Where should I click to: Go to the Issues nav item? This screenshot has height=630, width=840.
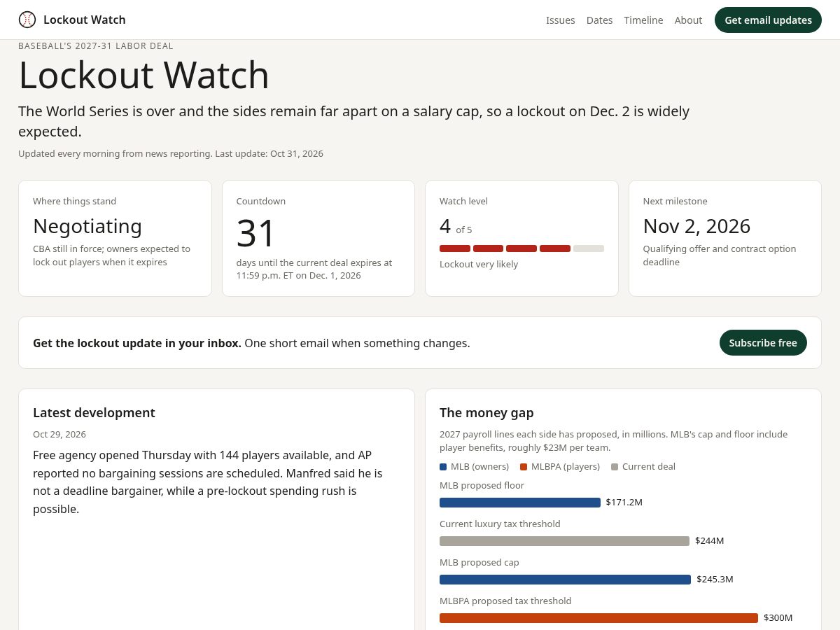[x=561, y=20]
